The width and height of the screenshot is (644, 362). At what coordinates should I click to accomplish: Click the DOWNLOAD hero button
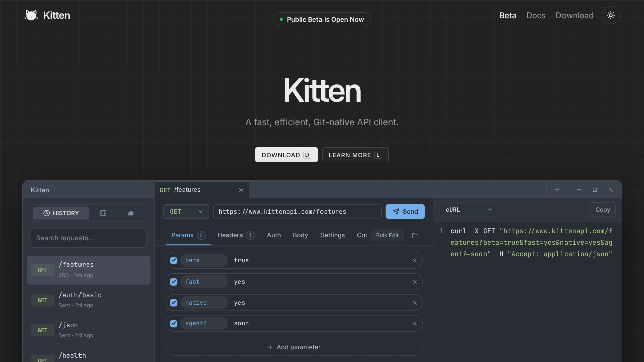286,155
